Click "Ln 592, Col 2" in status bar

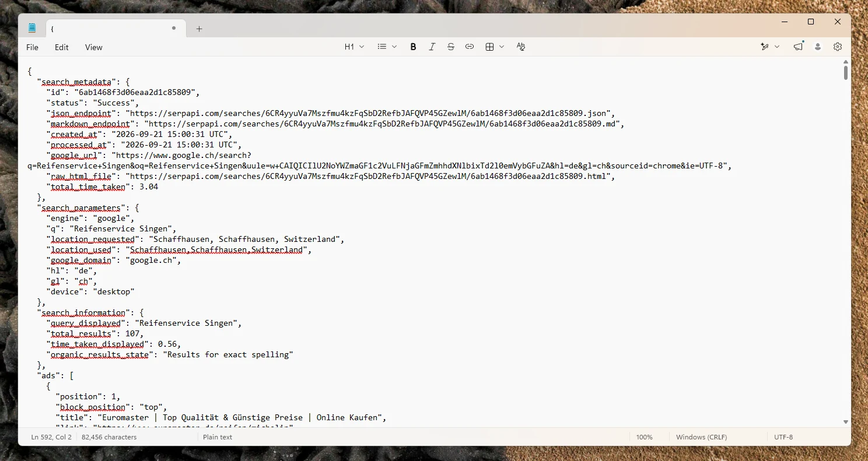click(x=51, y=437)
